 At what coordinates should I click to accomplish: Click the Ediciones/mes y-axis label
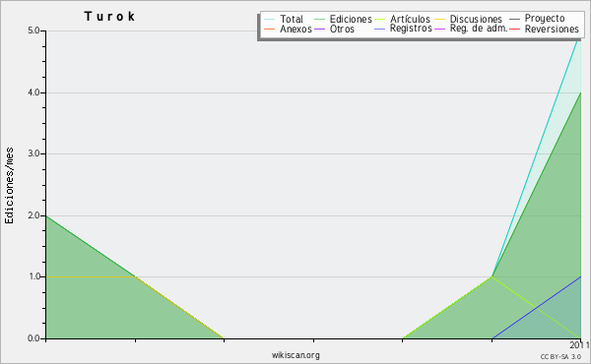pos(9,186)
